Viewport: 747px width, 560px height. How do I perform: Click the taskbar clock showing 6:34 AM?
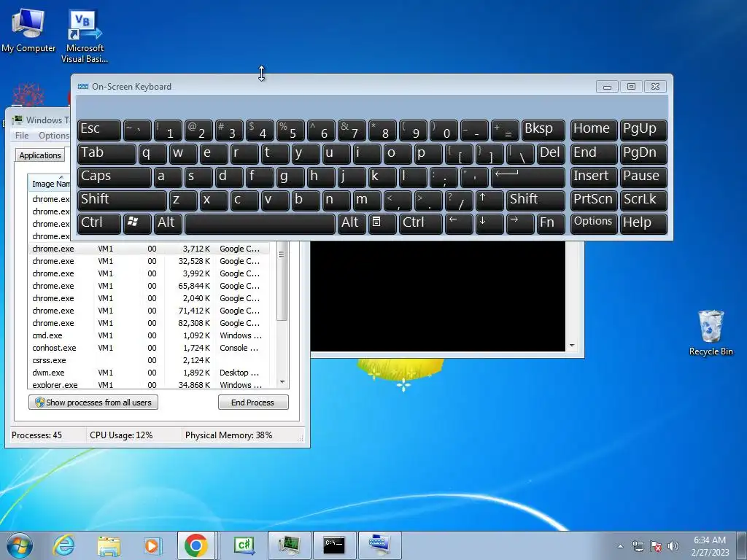(x=710, y=546)
